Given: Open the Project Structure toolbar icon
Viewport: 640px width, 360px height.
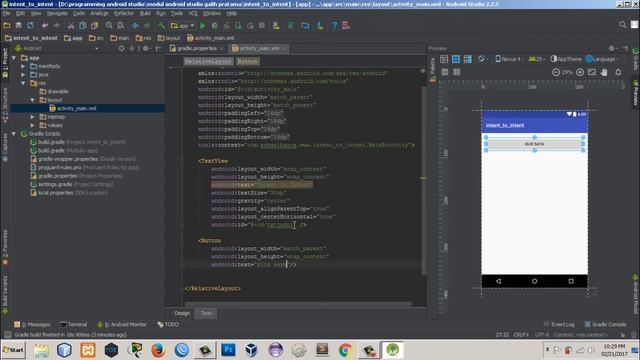Looking at the screenshot, I should tap(305, 25).
